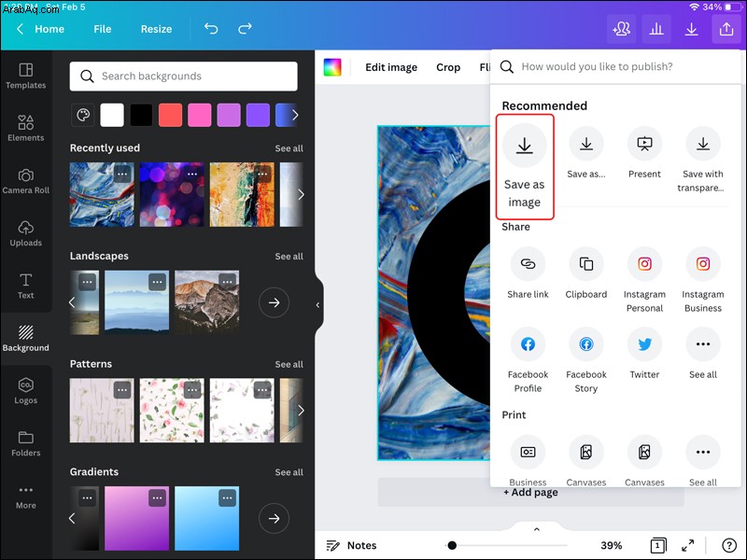Image resolution: width=747 pixels, height=560 pixels.
Task: Toggle fullscreen view icon
Action: click(688, 545)
